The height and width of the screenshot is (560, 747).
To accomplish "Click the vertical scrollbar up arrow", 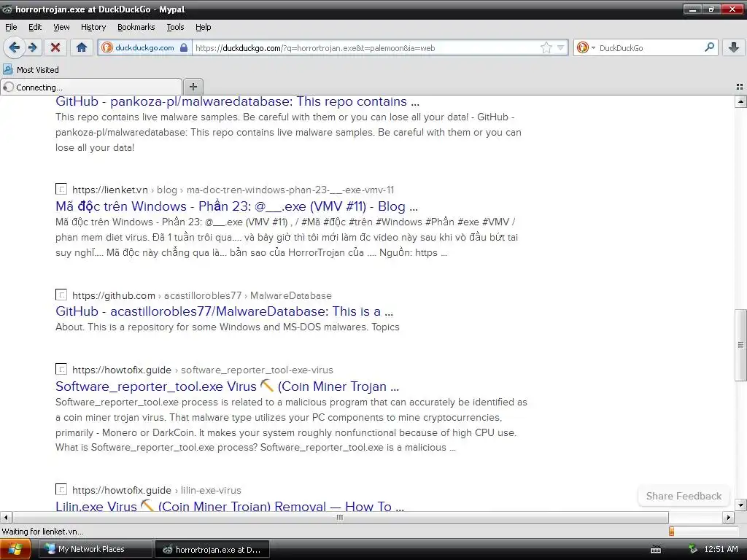I will coord(740,101).
